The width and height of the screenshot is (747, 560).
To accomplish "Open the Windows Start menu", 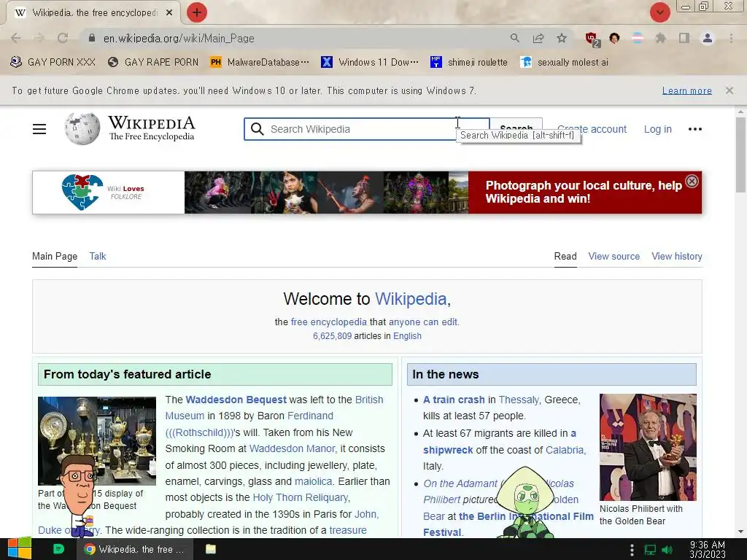I will pos(20,549).
